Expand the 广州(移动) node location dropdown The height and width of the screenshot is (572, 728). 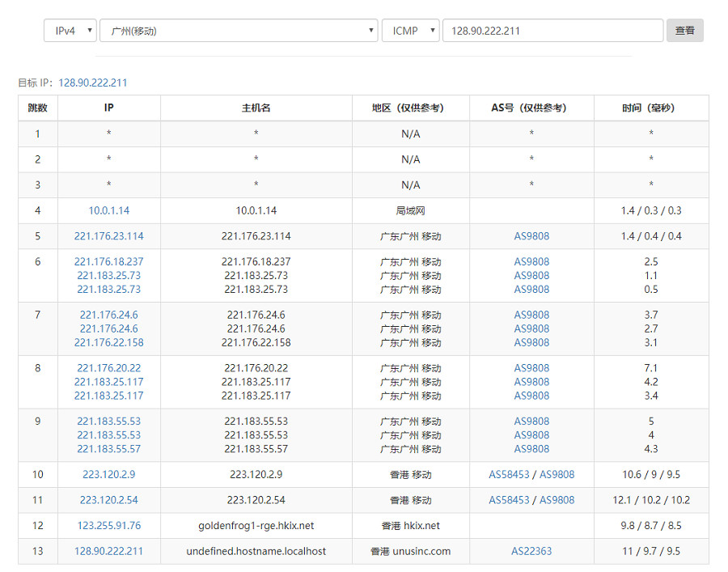pyautogui.click(x=238, y=31)
